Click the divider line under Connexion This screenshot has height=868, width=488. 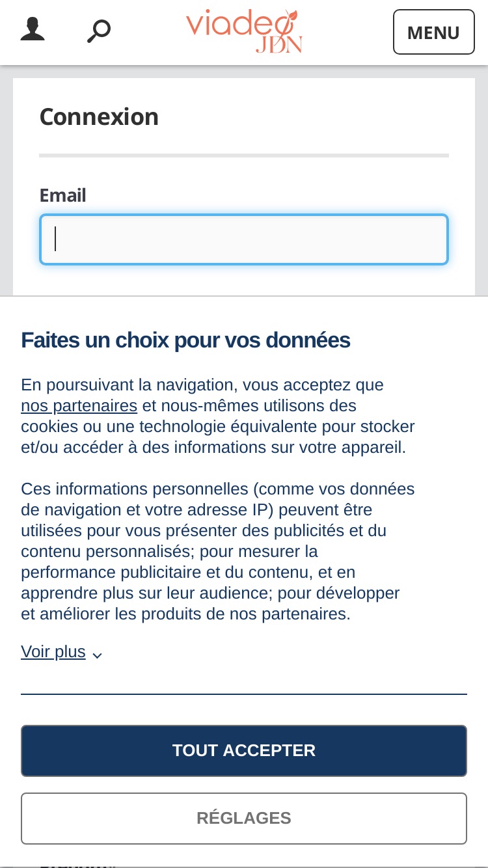244,156
